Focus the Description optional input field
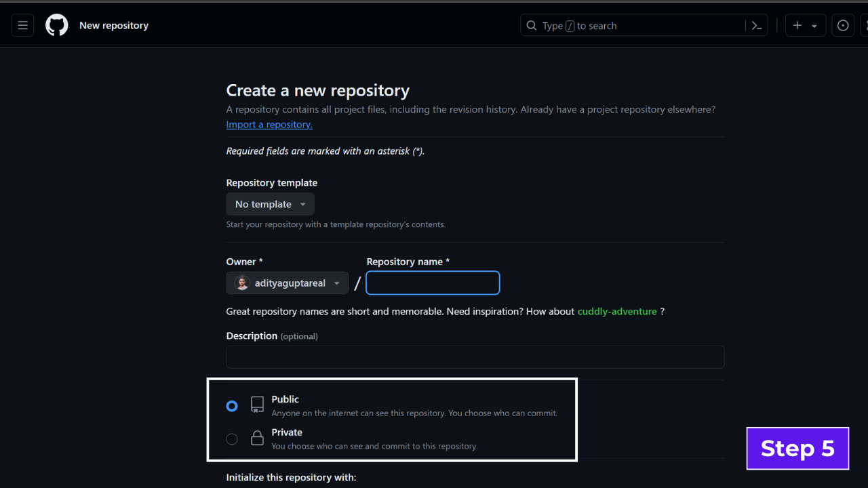Image resolution: width=868 pixels, height=488 pixels. (x=475, y=357)
